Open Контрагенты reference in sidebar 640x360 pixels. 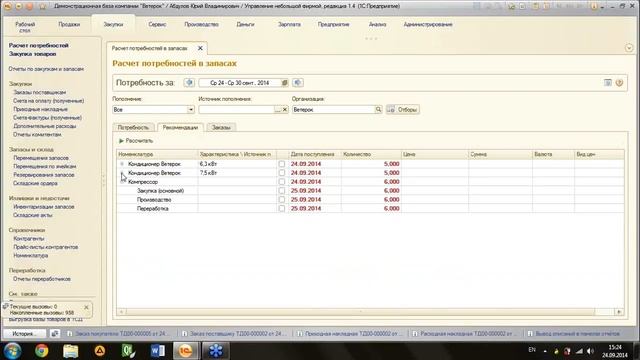[29, 238]
